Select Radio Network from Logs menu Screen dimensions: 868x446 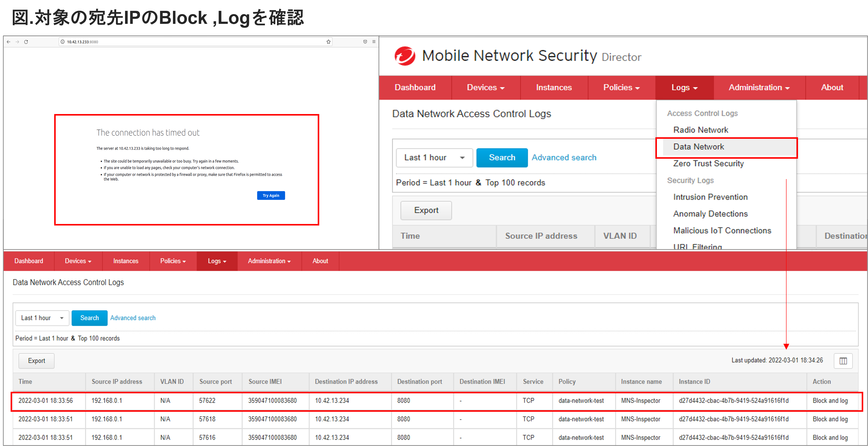point(700,130)
